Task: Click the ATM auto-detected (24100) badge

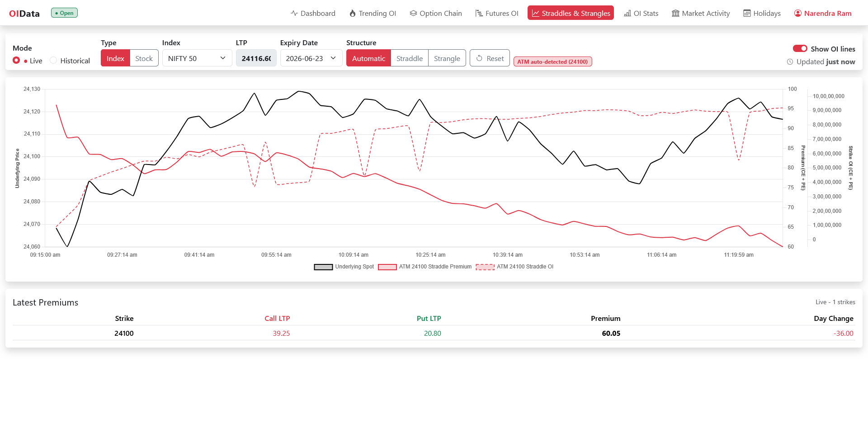Action: [x=552, y=62]
